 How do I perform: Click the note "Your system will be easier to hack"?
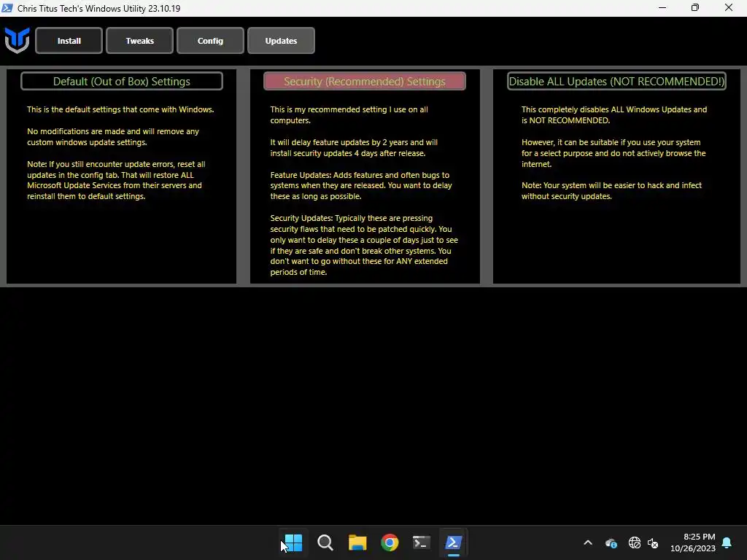[x=612, y=191]
